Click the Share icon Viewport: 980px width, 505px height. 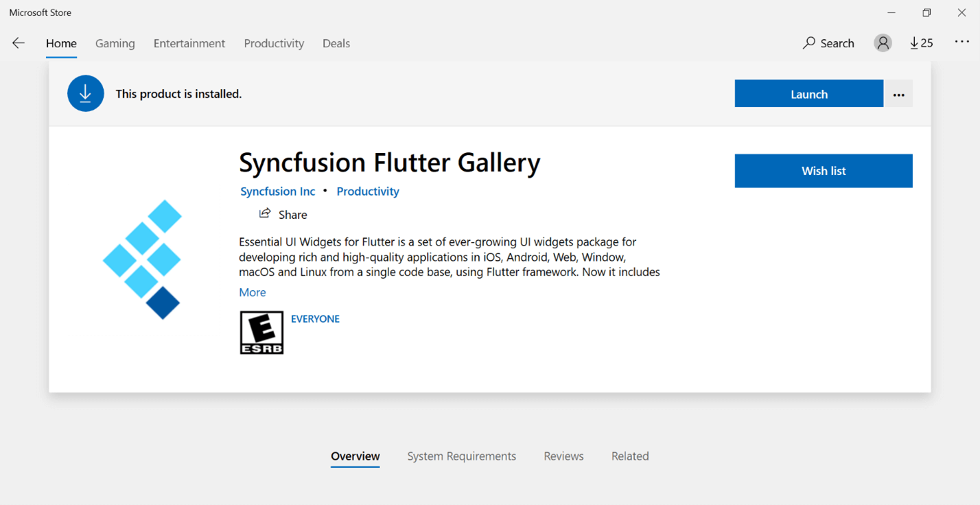265,214
